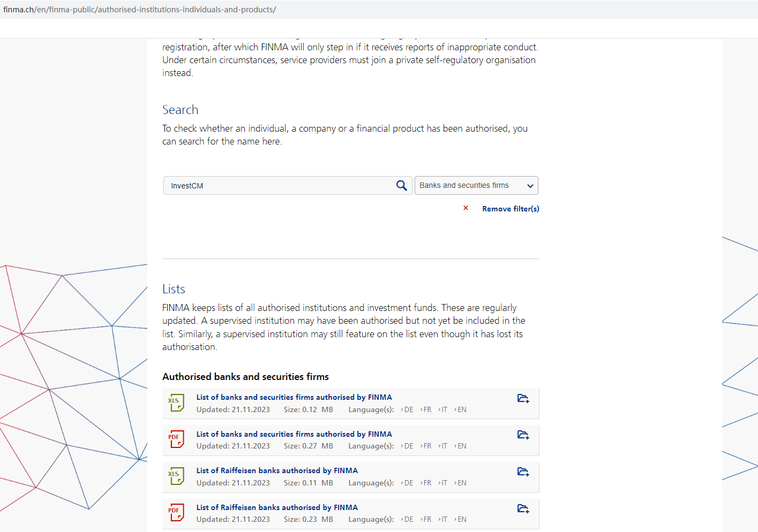Click PDF icon for banks and securities list
This screenshot has height=532, width=758.
click(x=176, y=439)
